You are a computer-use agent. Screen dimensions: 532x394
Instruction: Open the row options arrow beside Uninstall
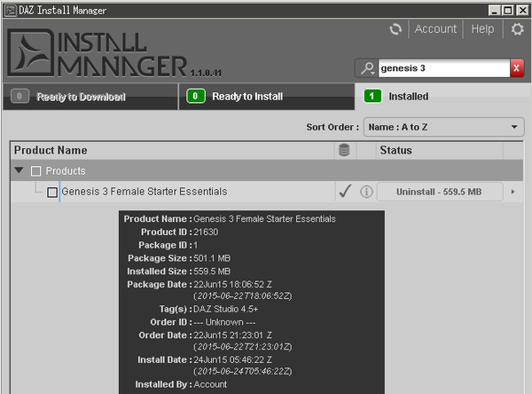point(512,192)
